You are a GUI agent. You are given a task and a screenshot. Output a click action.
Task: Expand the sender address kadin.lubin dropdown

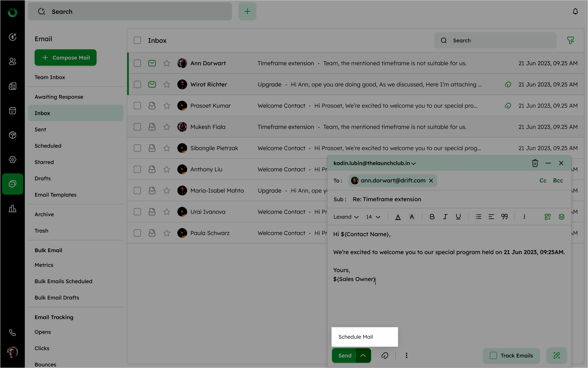[413, 164]
